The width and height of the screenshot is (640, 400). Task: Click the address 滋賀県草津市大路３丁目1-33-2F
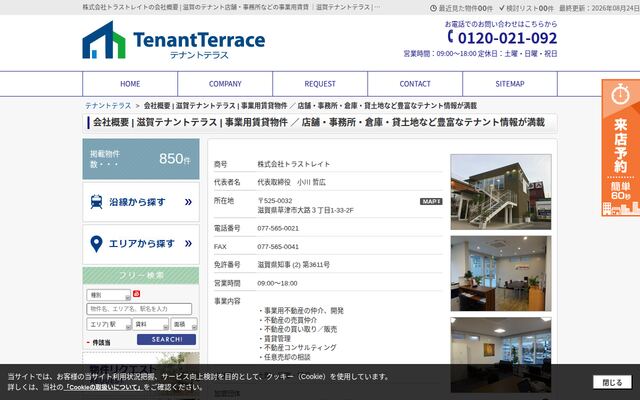(x=305, y=210)
